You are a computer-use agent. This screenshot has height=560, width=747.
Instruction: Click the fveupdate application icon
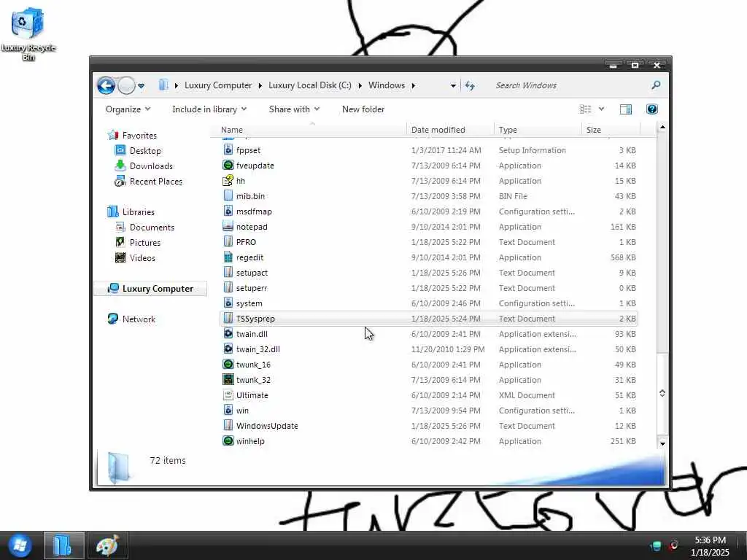228,166
